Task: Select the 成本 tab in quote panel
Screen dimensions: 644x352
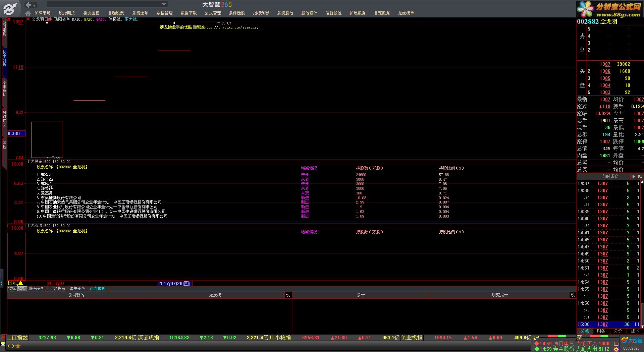Action: coord(635,331)
